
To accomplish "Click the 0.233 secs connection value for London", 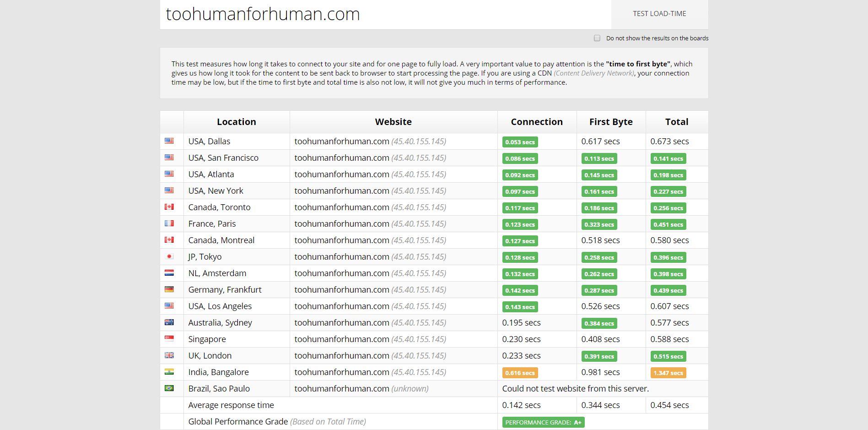I will click(521, 356).
